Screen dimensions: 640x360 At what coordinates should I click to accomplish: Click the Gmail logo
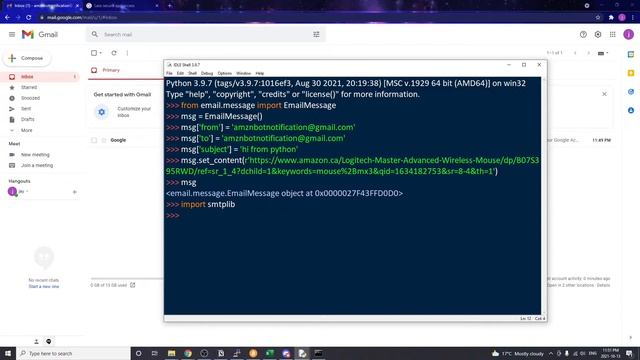(40, 35)
